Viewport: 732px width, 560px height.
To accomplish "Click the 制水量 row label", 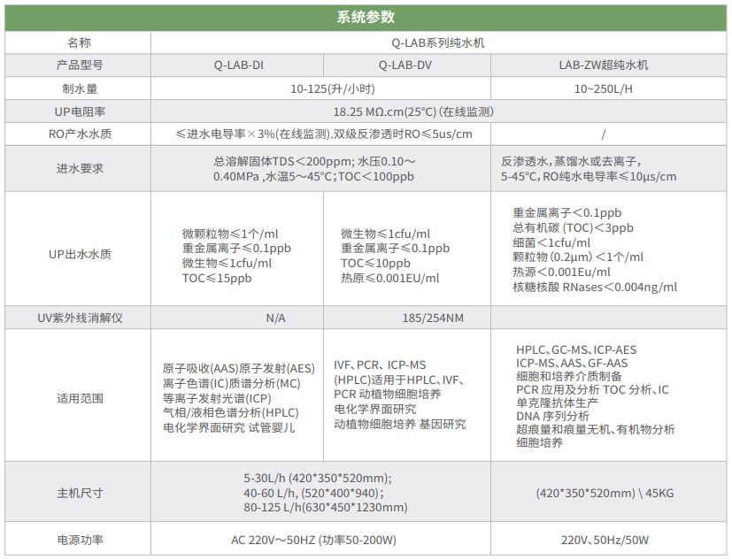I will pyautogui.click(x=79, y=88).
